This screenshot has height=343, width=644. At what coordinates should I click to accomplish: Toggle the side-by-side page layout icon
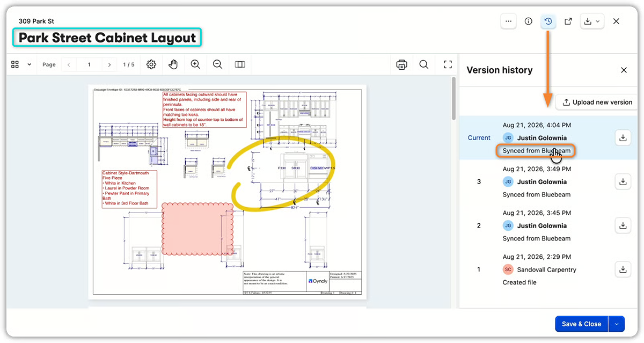coord(240,64)
